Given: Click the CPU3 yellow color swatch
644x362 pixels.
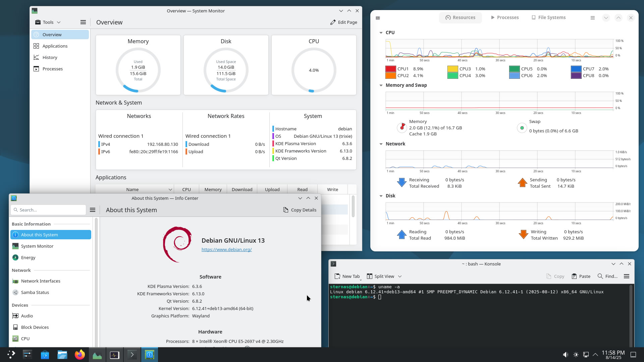Looking at the screenshot, I should click(x=452, y=69).
